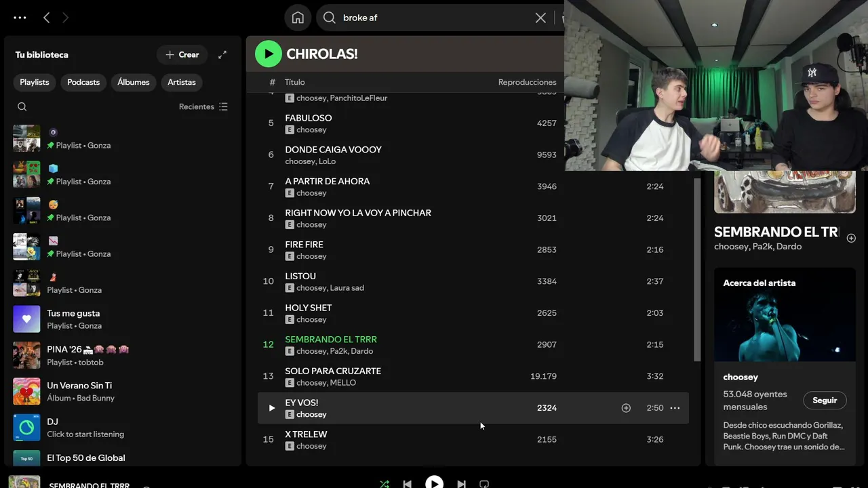Start the DJ listening session
Image resolution: width=868 pixels, height=488 pixels.
coord(122,428)
